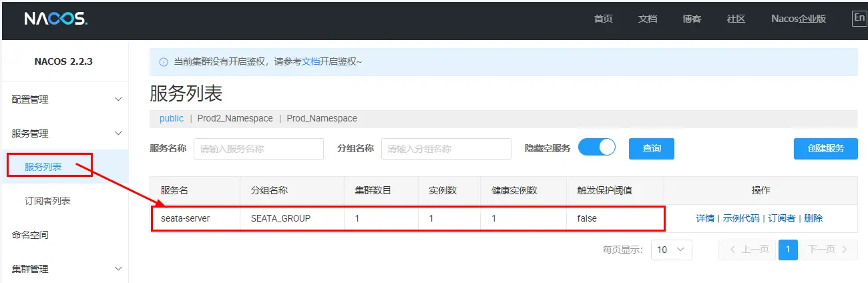Open 订阅者列表 in the sidebar

click(47, 201)
